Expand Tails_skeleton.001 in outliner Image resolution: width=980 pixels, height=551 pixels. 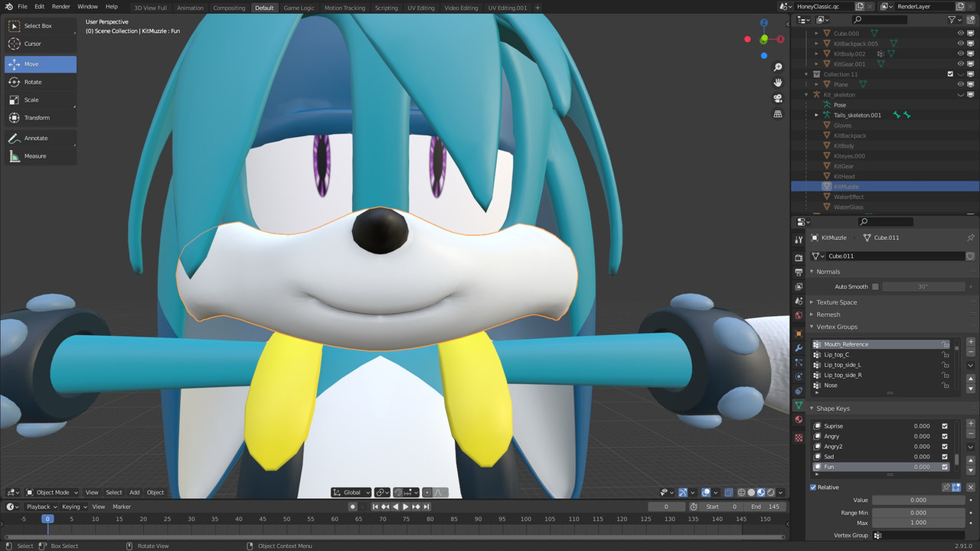[817, 115]
